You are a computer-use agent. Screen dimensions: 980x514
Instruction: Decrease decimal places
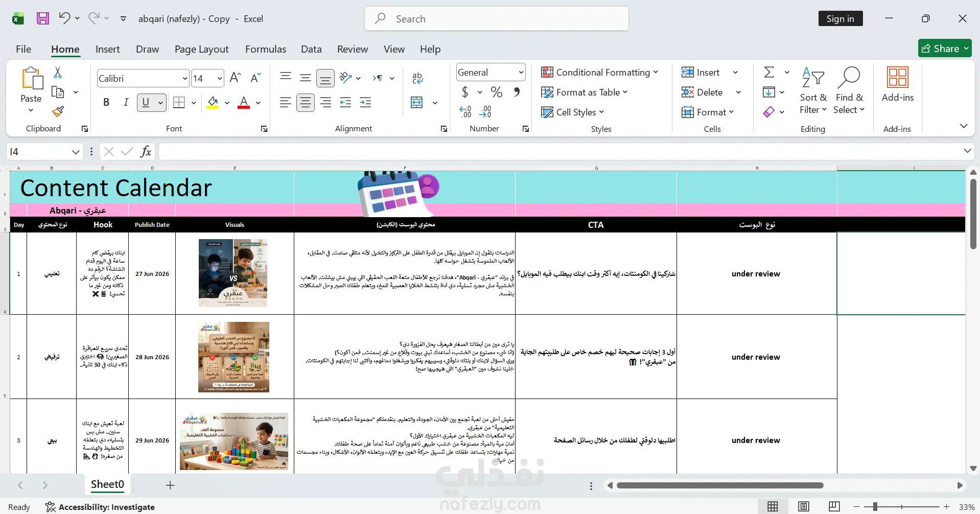[x=485, y=111]
